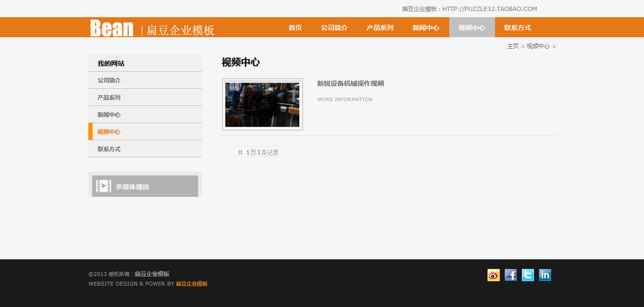Open the LinkedIn social icon
The width and height of the screenshot is (644, 307).
pyautogui.click(x=545, y=275)
